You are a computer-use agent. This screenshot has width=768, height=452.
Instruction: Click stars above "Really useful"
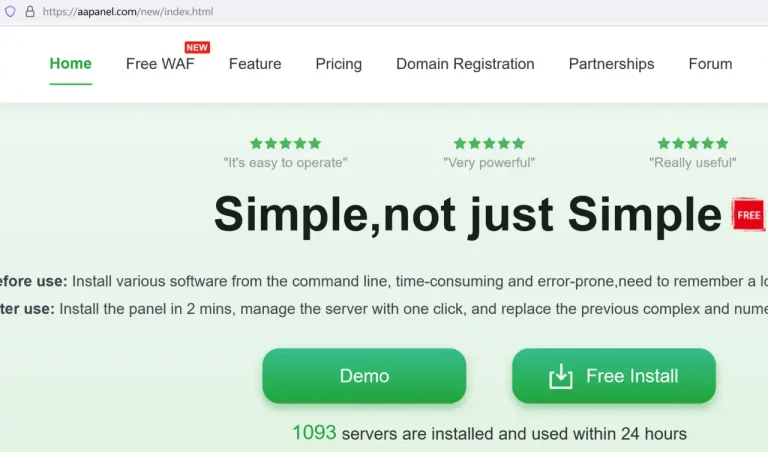point(693,143)
